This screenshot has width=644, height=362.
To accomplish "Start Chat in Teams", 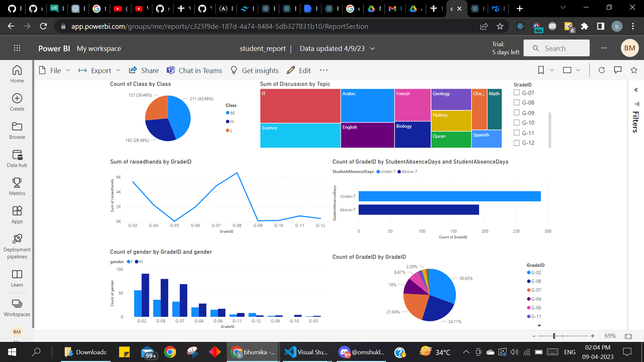I will point(194,70).
